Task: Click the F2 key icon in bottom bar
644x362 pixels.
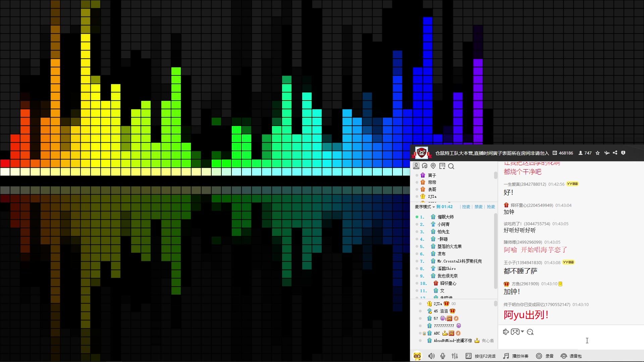Action: pyautogui.click(x=469, y=356)
